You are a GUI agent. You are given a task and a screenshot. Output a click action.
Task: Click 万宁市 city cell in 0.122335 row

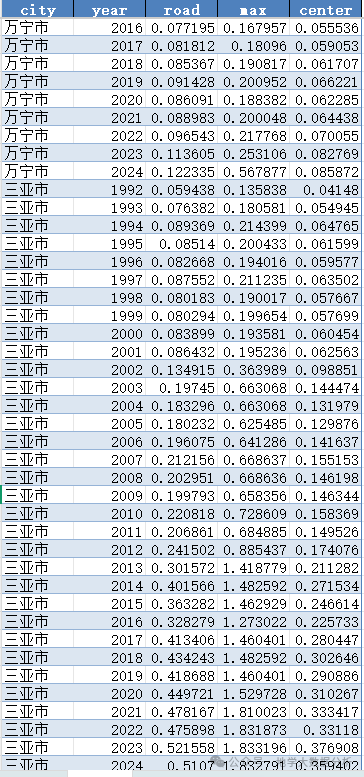pyautogui.click(x=38, y=172)
